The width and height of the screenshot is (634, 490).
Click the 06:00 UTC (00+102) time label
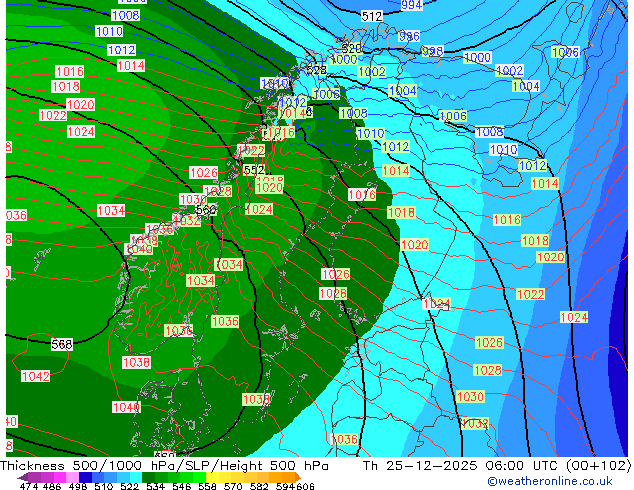pos(558,466)
